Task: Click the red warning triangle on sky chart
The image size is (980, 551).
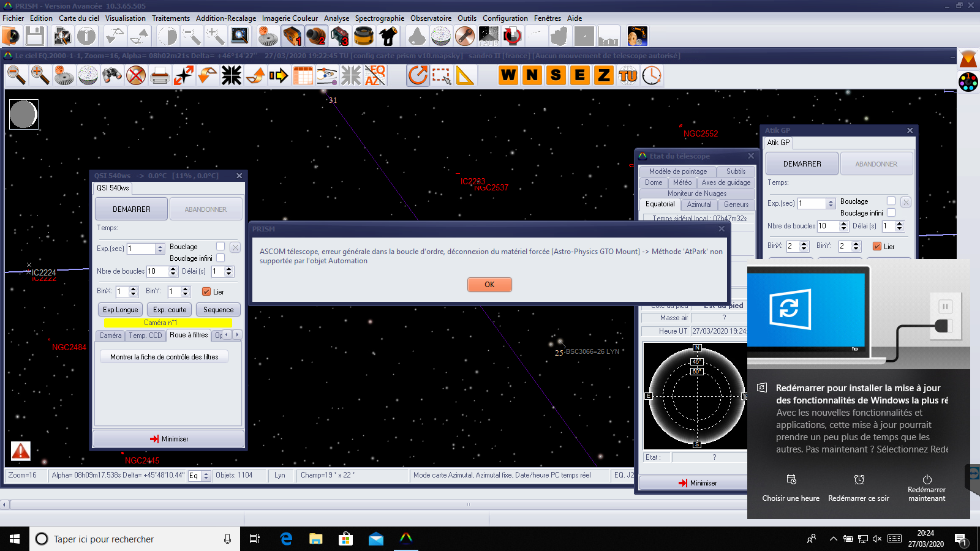Action: click(x=21, y=451)
